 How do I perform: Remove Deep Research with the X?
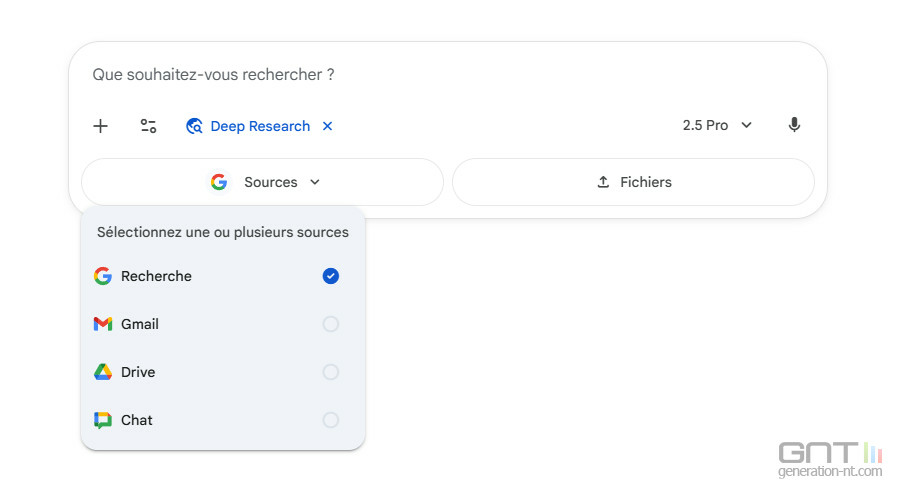[x=327, y=126]
